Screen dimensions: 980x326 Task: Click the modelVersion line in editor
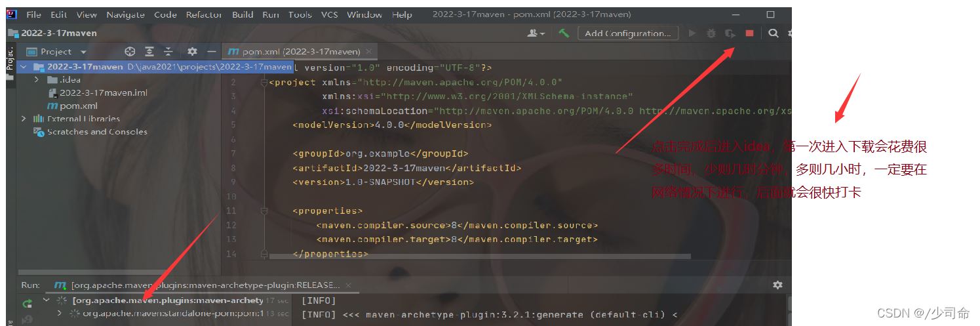[x=392, y=125]
